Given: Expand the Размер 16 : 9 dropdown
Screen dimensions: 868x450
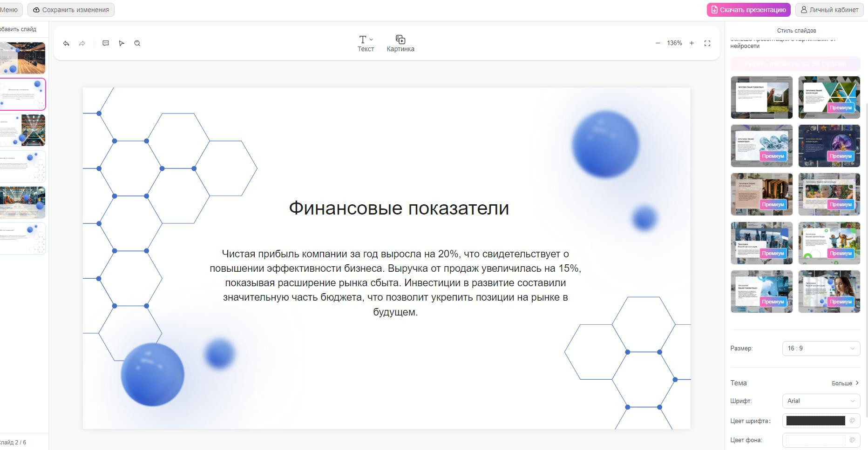Looking at the screenshot, I should pyautogui.click(x=821, y=348).
